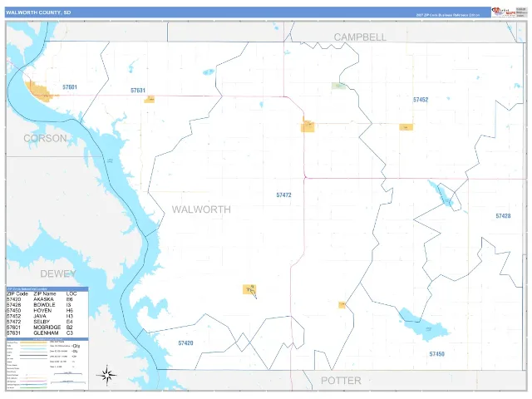Click the DEWEY county label
532x399 pixels.
(58, 273)
